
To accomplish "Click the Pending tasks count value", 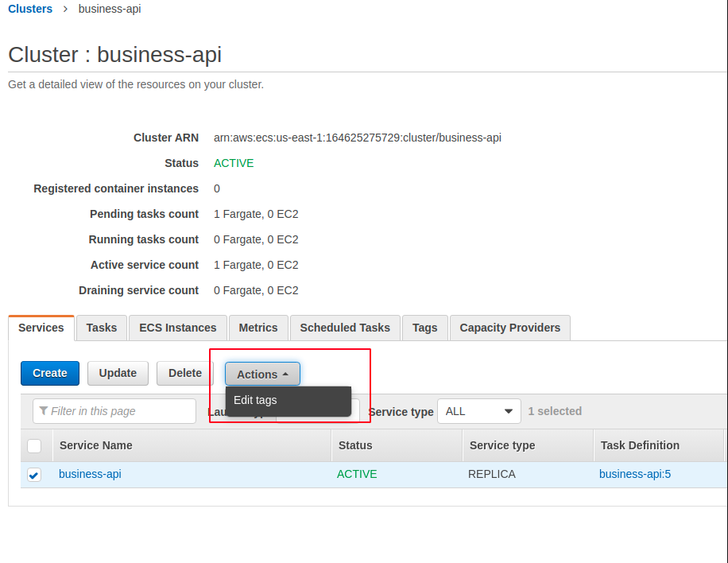I will tap(256, 214).
